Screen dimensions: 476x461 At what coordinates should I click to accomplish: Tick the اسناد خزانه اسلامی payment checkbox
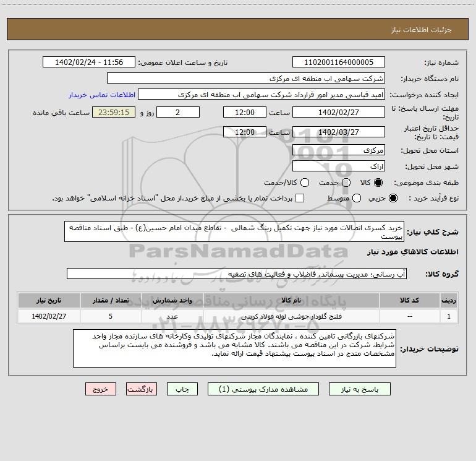click(x=300, y=198)
